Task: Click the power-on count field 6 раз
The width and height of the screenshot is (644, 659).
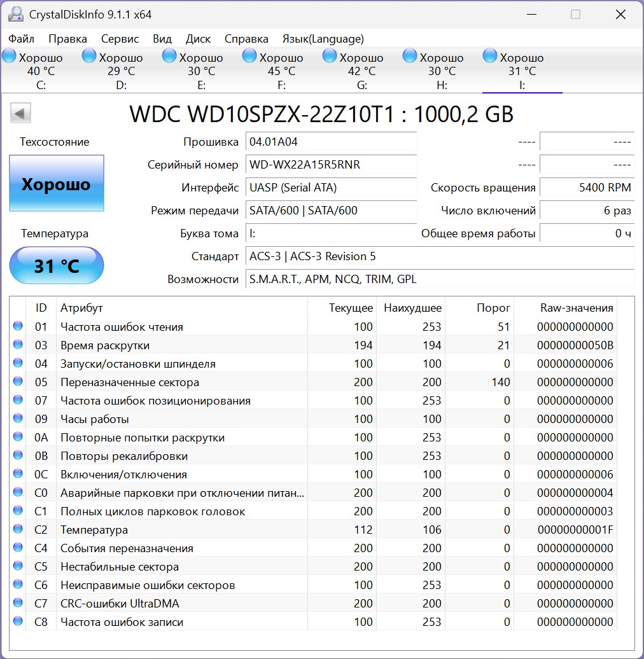Action: [x=587, y=210]
